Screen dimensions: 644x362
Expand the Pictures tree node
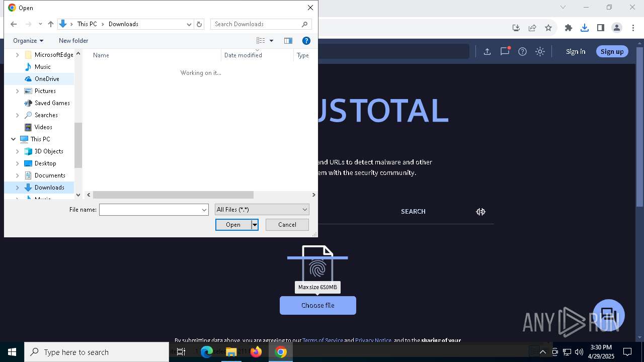coord(18,91)
